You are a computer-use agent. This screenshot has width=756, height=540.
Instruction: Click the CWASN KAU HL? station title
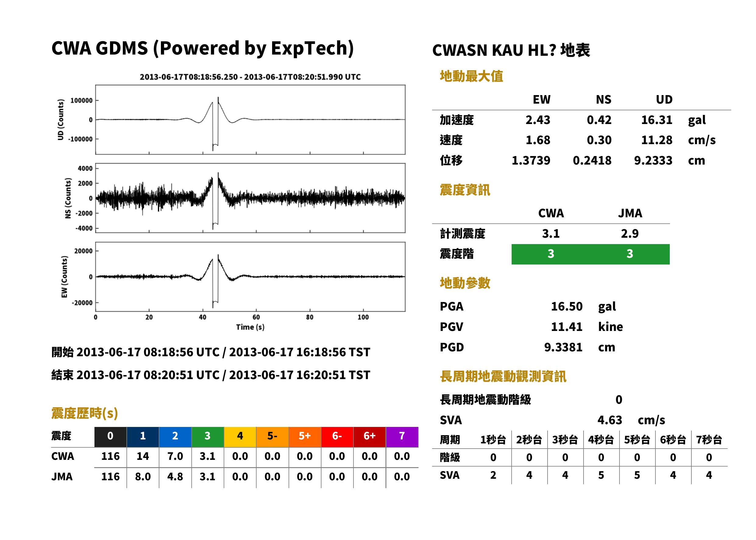pos(511,51)
